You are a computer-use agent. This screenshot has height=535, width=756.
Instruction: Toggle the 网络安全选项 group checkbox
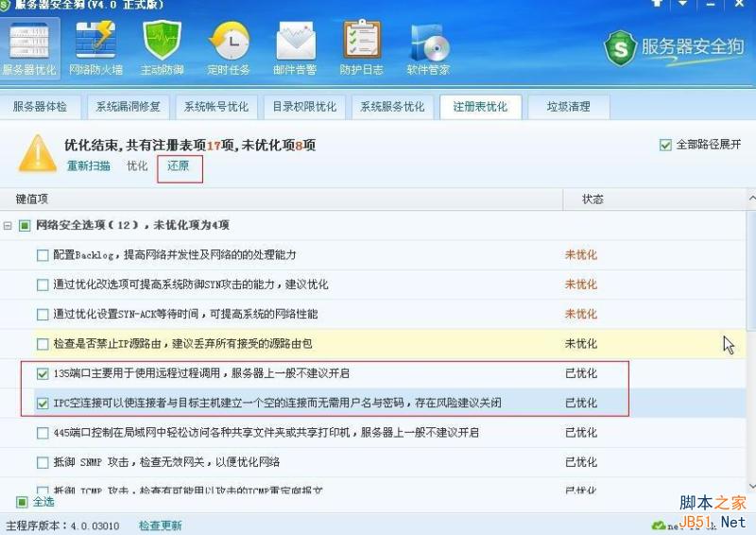(x=25, y=225)
